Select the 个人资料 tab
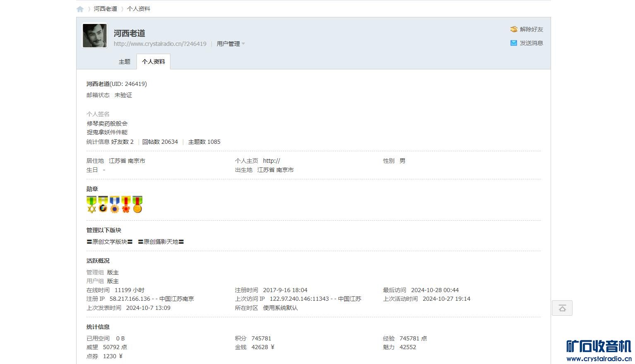The width and height of the screenshot is (635, 364). pyautogui.click(x=153, y=62)
